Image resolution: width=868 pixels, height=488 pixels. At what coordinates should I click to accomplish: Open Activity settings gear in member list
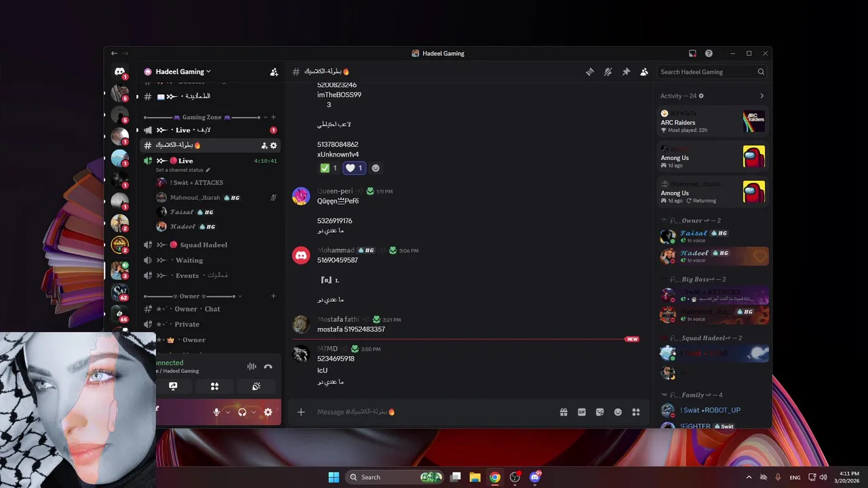point(701,96)
